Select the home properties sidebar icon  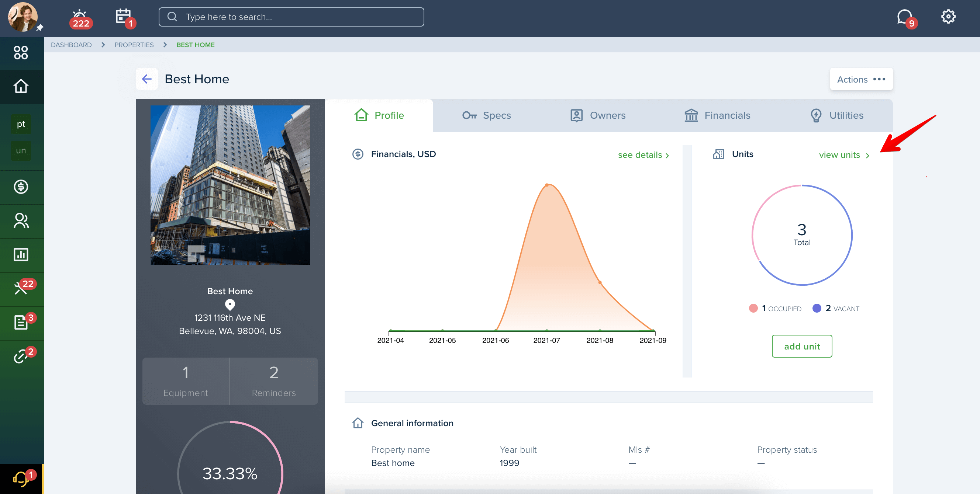pos(21,86)
